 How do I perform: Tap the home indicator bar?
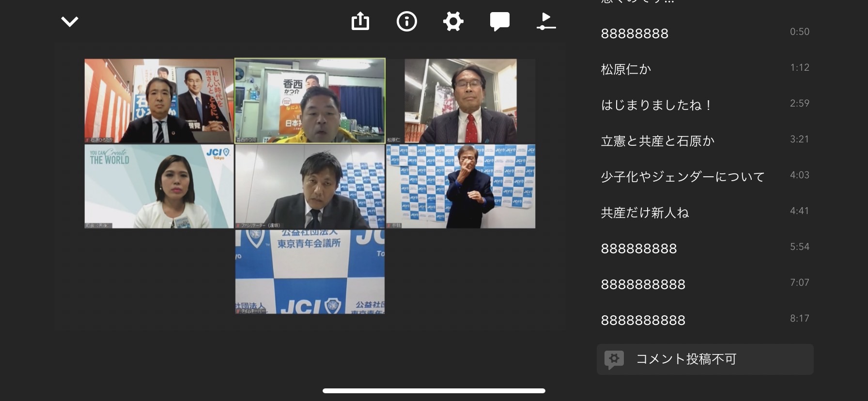tap(434, 391)
